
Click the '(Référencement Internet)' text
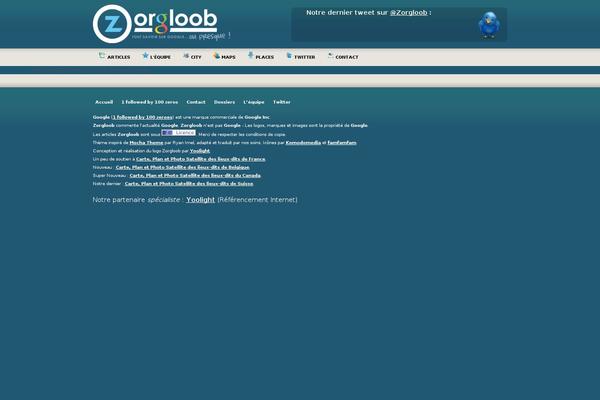pos(257,200)
